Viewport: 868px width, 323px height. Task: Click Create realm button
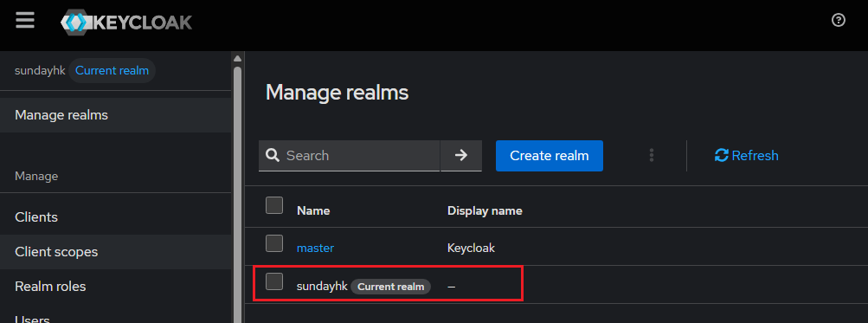tap(550, 156)
